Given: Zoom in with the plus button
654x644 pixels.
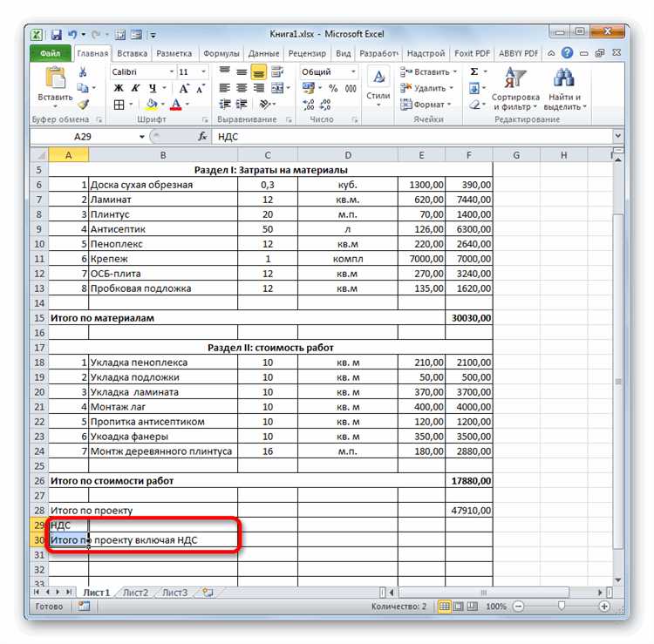Looking at the screenshot, I should (604, 606).
